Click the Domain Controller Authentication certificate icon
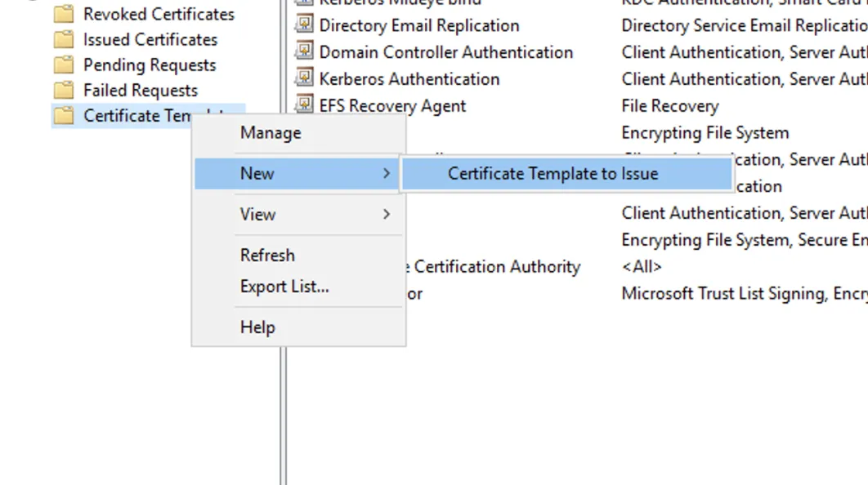Viewport: 868px width, 485px height. 303,52
